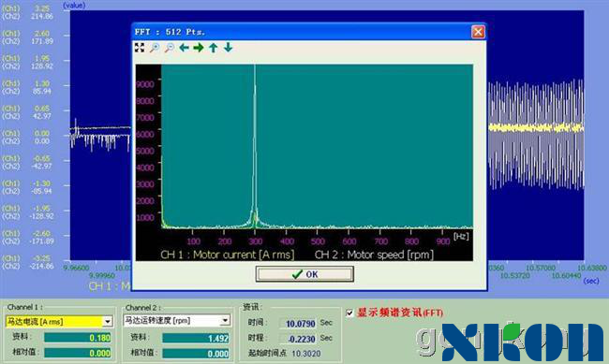The width and height of the screenshot is (609, 364).
Task: Close the FFT 512 Pts dialog
Action: [478, 32]
